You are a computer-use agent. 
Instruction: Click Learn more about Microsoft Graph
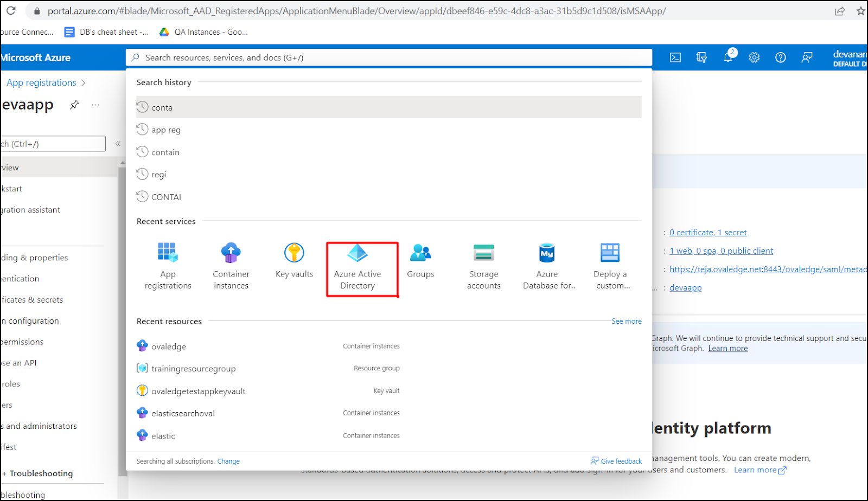tap(727, 349)
